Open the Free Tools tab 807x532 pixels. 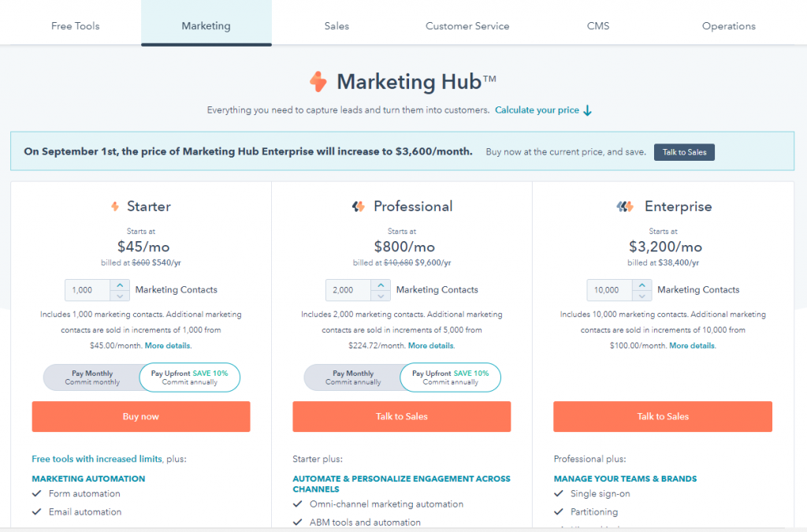[x=75, y=26]
